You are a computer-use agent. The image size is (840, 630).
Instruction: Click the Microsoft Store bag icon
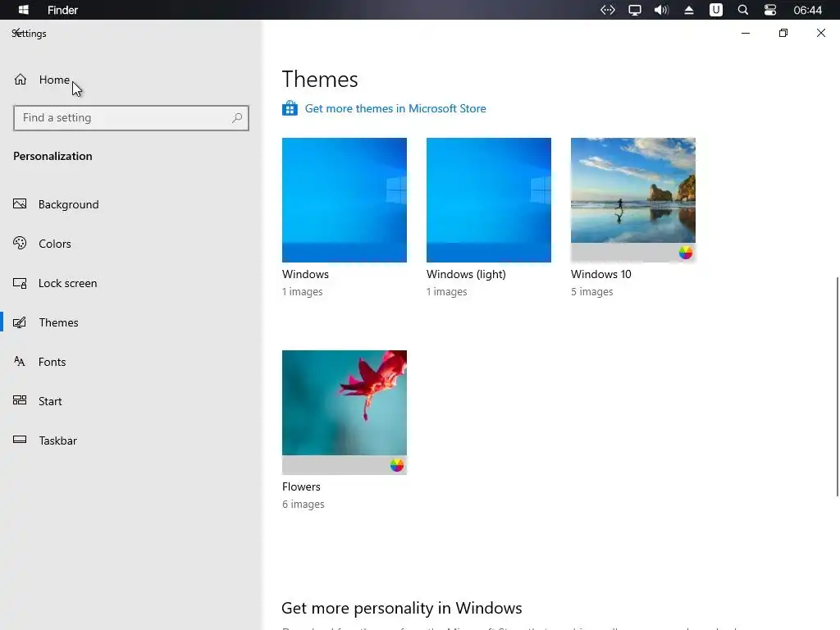pos(290,108)
